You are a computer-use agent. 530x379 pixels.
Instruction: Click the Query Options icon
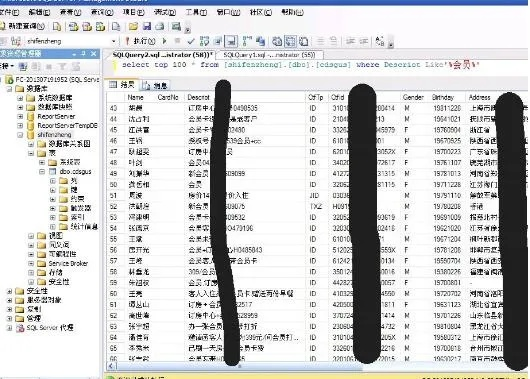click(218, 41)
